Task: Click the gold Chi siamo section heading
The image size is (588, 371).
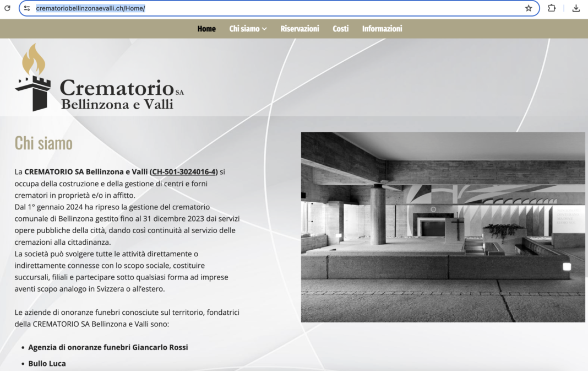Action: 43,143
